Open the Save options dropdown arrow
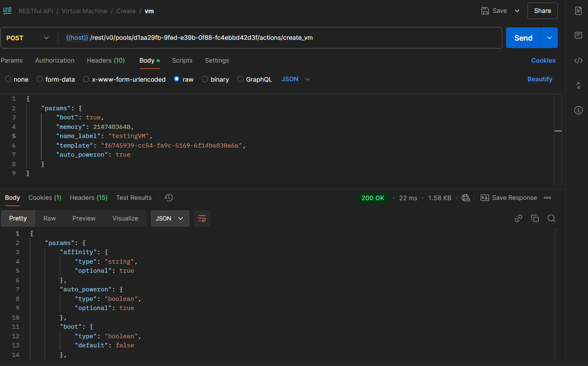This screenshot has width=588, height=366. [x=517, y=11]
